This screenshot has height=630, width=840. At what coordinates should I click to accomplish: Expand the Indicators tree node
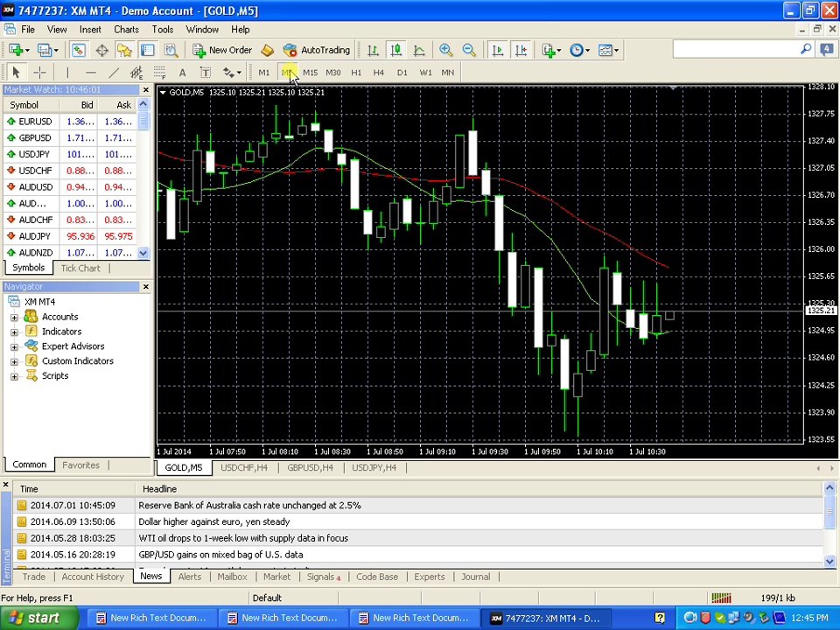pos(15,332)
